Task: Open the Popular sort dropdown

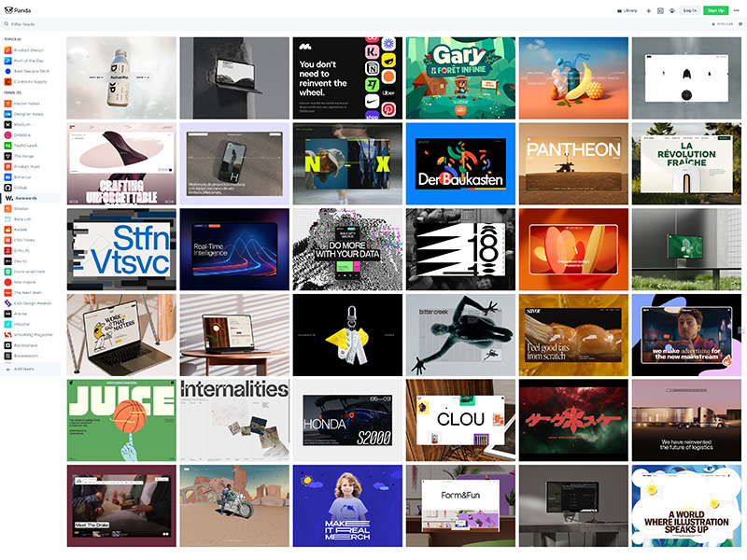Action: (x=726, y=23)
